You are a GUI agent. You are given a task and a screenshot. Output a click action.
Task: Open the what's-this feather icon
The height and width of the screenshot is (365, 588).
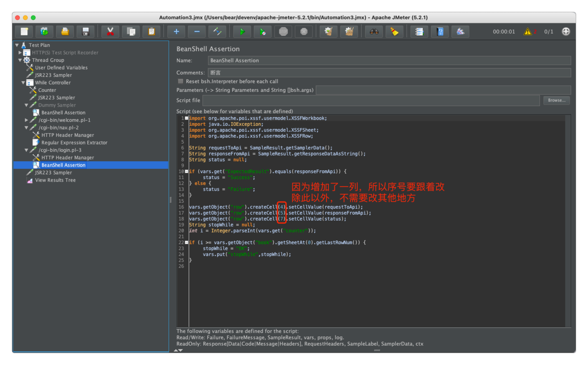pyautogui.click(x=461, y=32)
